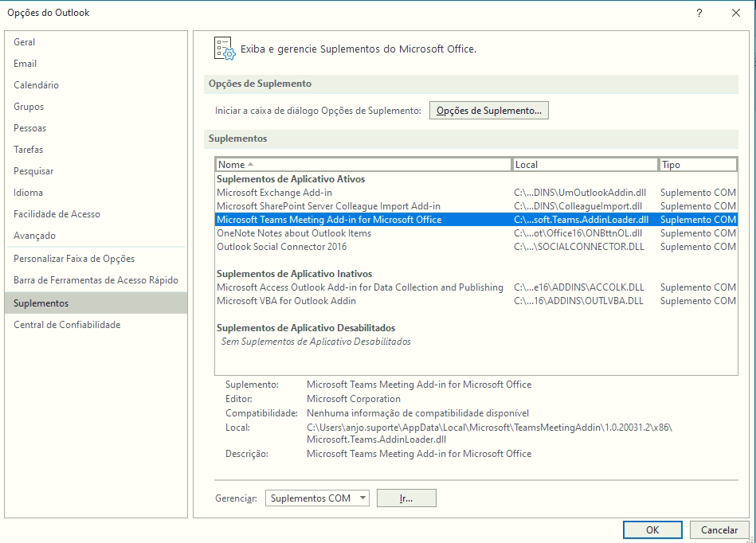This screenshot has height=543, width=756.
Task: Click the Suplementos de Aplicativo Desabilitados heading
Action: click(x=306, y=328)
